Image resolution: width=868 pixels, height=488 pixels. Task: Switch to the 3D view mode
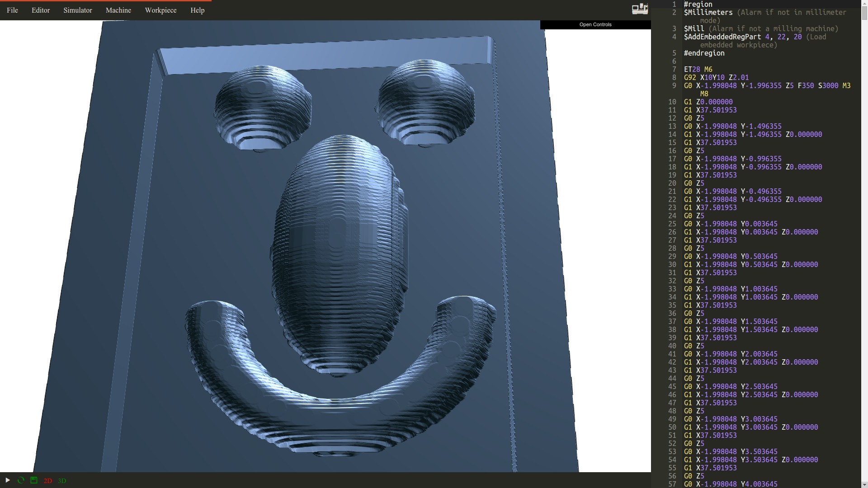pos(62,481)
